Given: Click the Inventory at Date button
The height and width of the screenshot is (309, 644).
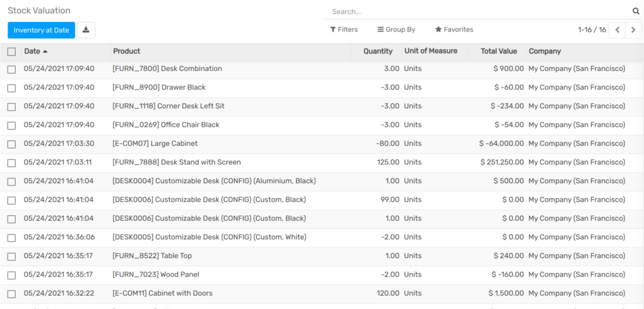Looking at the screenshot, I should [x=41, y=30].
